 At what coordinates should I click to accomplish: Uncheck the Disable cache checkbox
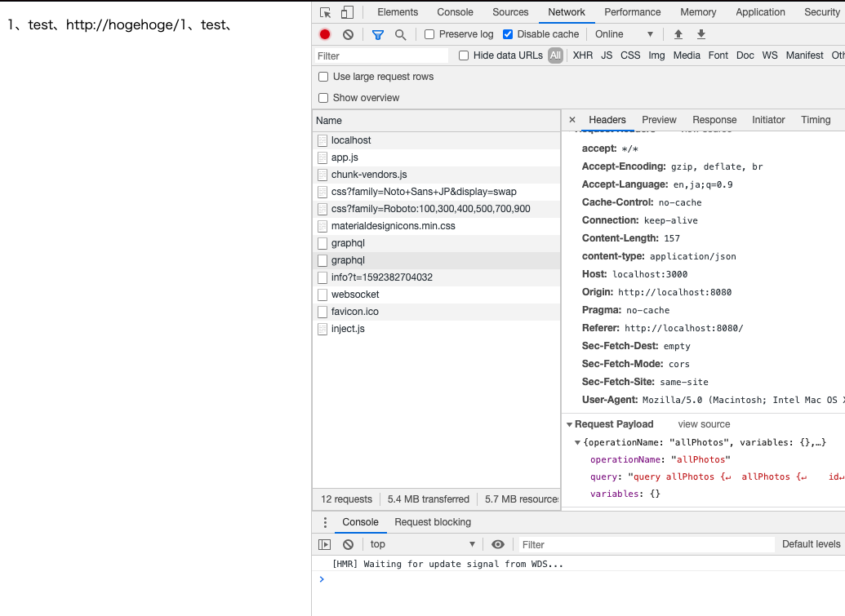point(508,34)
